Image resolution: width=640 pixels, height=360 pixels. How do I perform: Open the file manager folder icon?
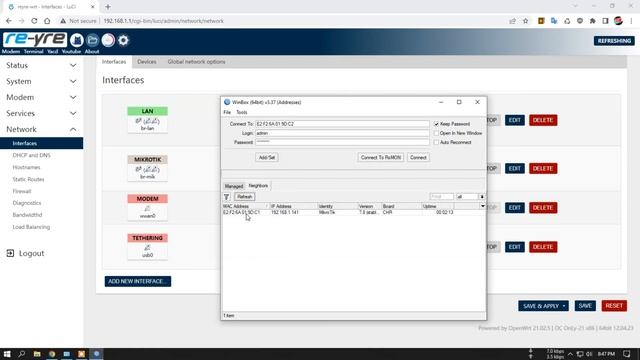[92, 40]
